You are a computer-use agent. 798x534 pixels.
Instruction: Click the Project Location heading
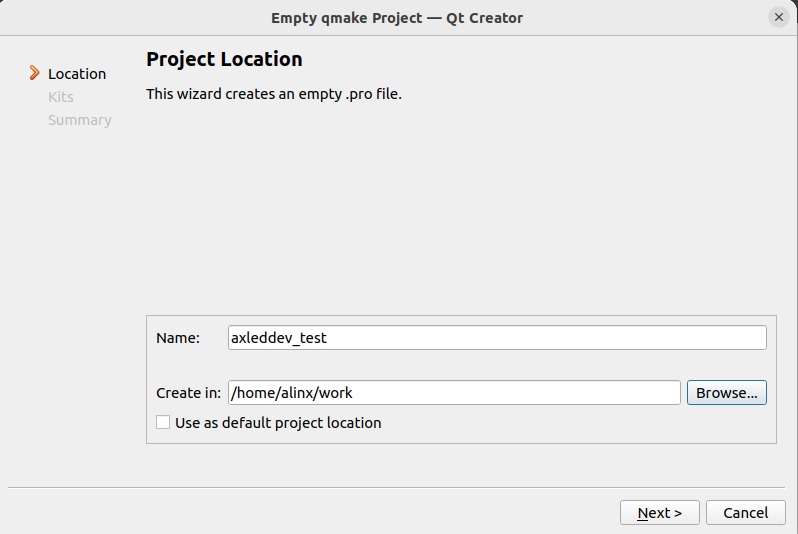(x=224, y=59)
